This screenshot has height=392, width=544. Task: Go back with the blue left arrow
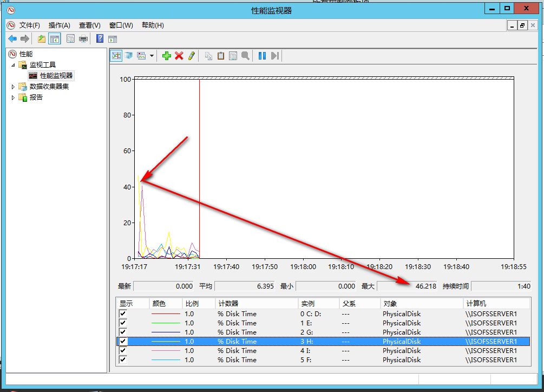[x=12, y=39]
